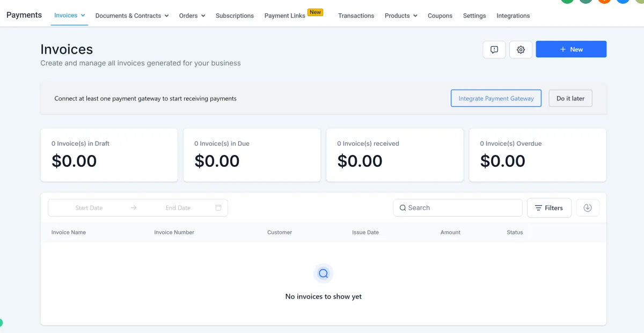Click Integrate Payment Gateway button

pyautogui.click(x=496, y=99)
